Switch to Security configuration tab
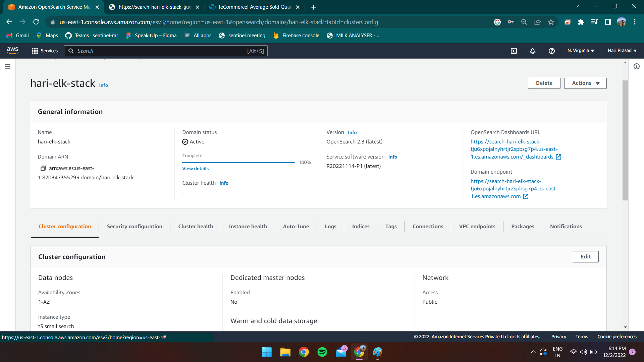Viewport: 644px width, 362px height. (135, 227)
